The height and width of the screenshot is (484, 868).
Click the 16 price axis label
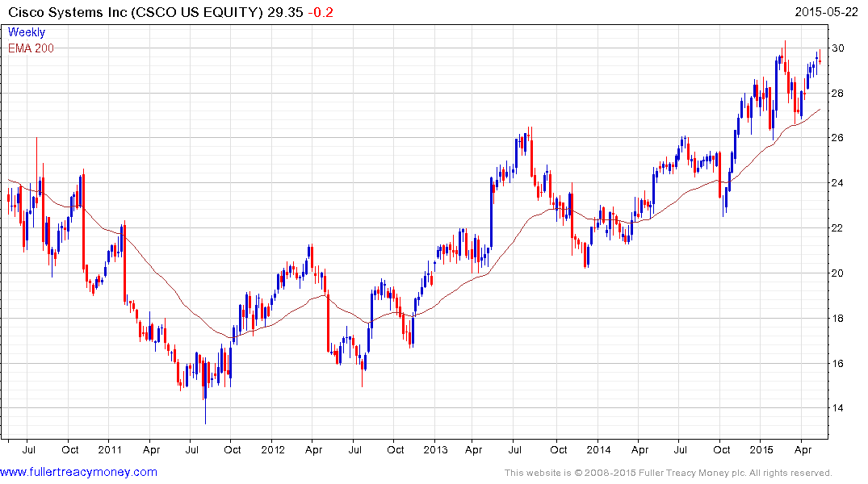tap(838, 364)
